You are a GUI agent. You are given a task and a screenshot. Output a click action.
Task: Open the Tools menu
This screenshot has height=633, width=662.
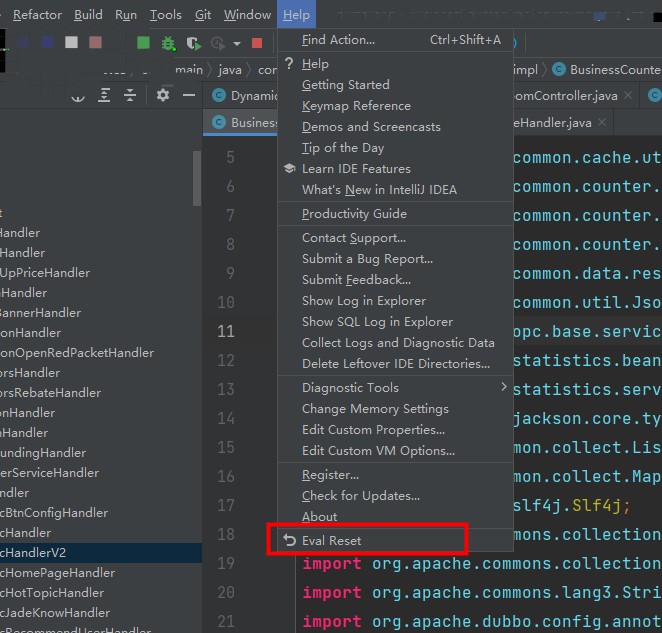166,15
